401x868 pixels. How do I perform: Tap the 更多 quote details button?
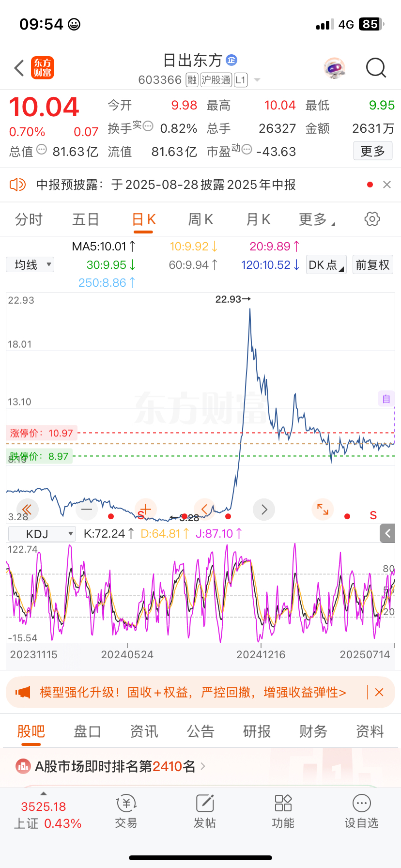click(372, 151)
